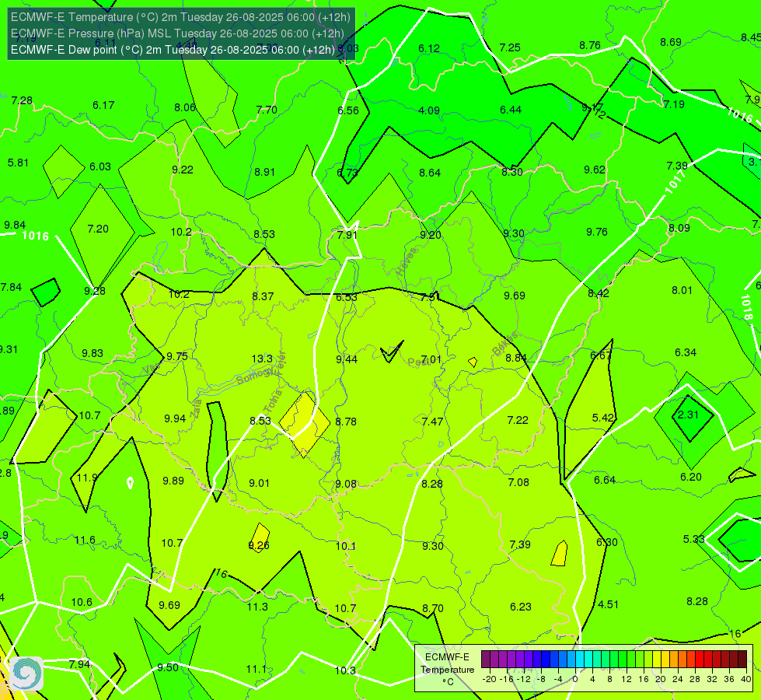Viewport: 761px width, 700px height.
Task: Click the 8.06 dew point value
Action: click(185, 107)
